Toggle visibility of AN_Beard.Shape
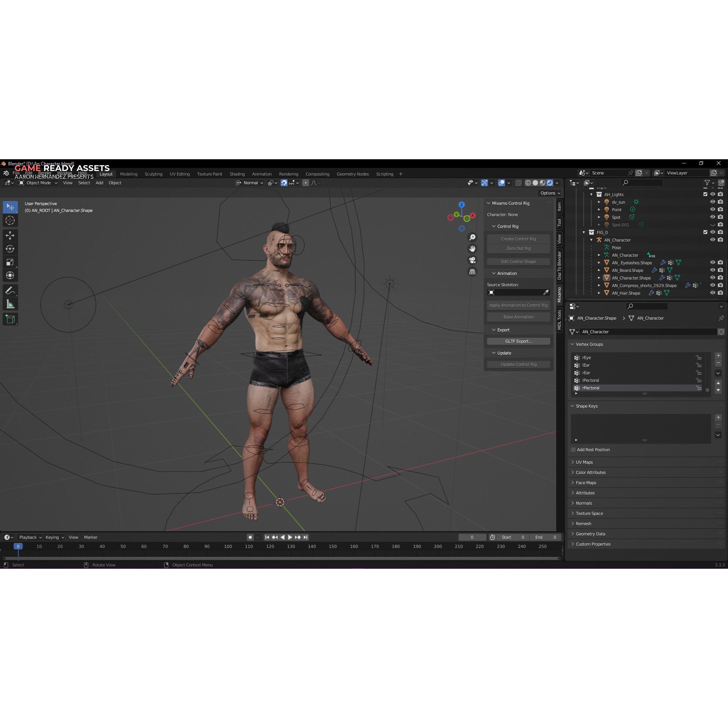This screenshot has height=728, width=728. (712, 270)
